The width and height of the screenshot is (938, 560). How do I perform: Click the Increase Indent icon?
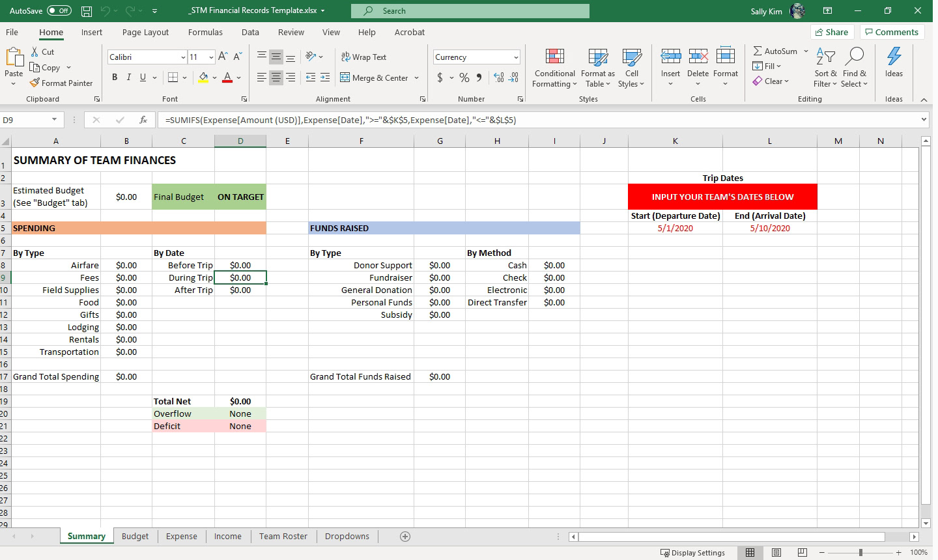[325, 77]
